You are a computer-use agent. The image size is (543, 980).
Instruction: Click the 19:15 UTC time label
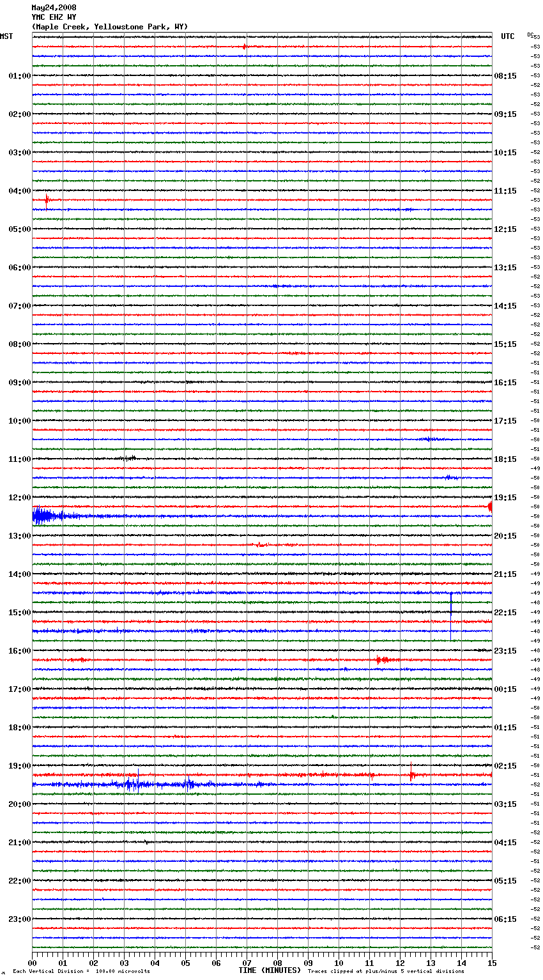505,498
